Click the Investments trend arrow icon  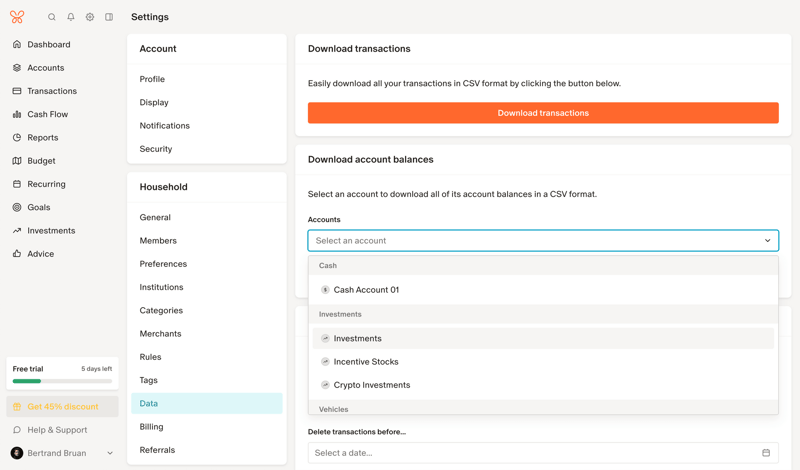(17, 231)
